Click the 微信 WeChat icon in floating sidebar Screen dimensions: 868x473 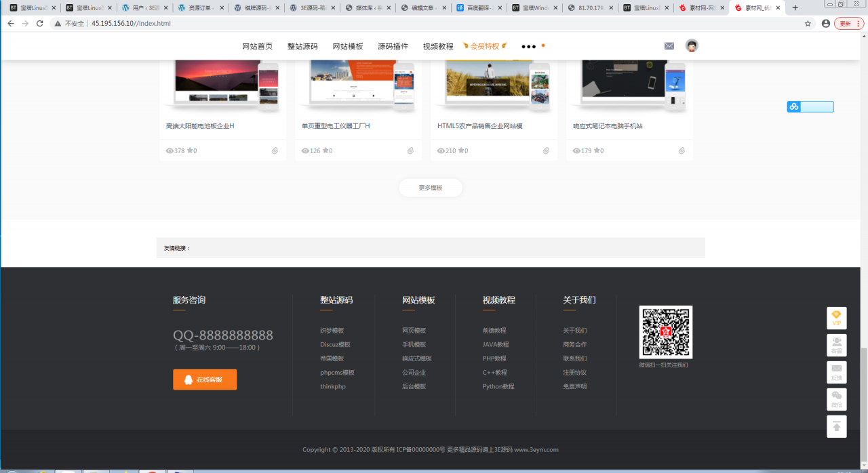[836, 399]
